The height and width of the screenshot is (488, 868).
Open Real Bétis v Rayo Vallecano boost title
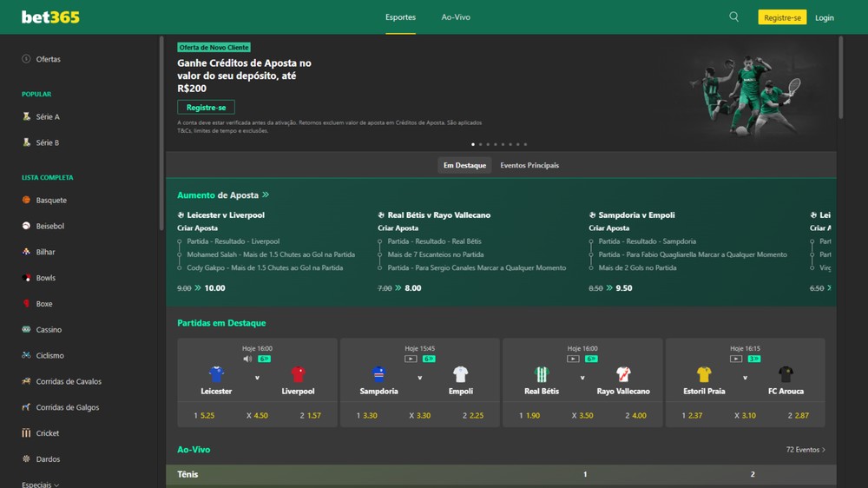pyautogui.click(x=439, y=215)
